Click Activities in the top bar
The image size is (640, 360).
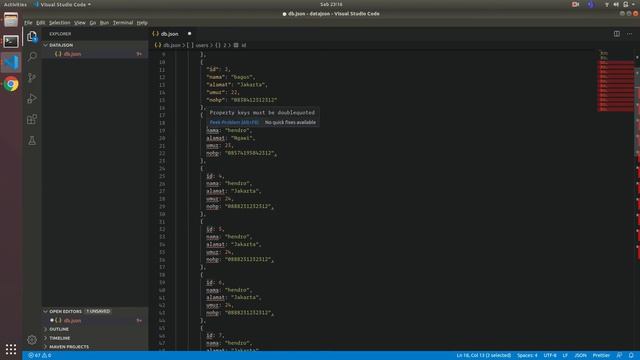[x=15, y=4]
